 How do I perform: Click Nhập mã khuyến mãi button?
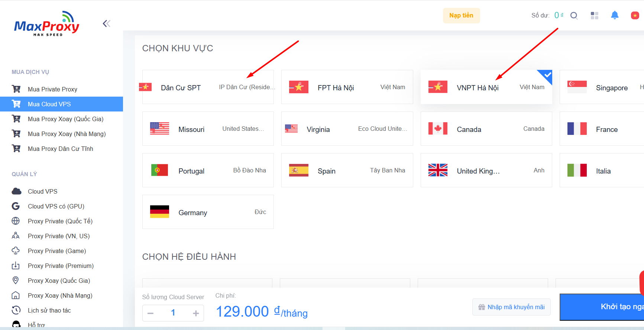511,307
